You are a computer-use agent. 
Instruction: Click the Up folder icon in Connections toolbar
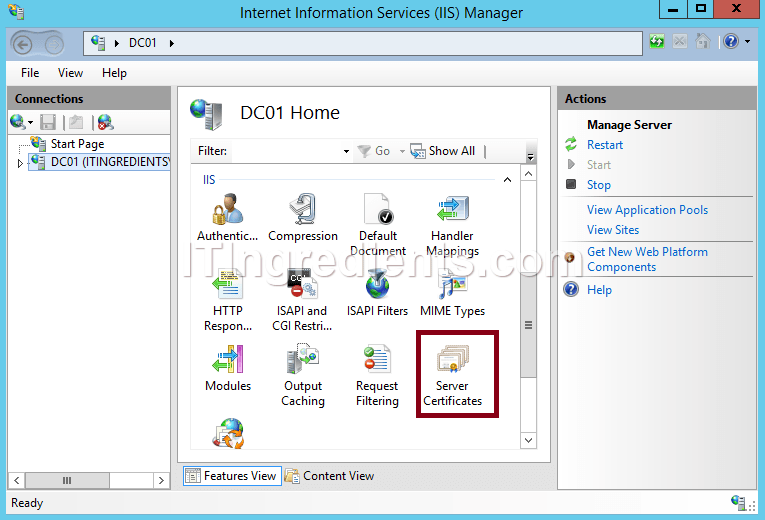76,121
